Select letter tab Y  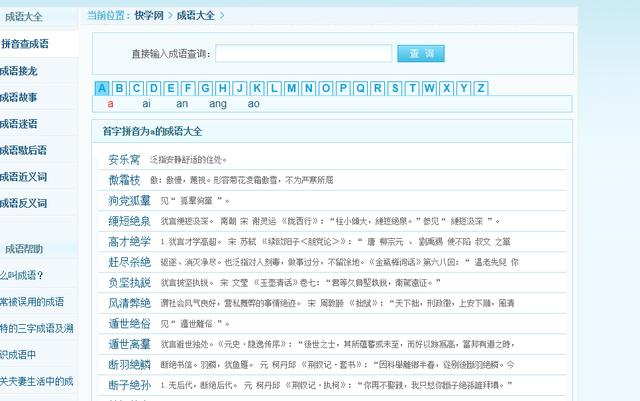coord(464,88)
